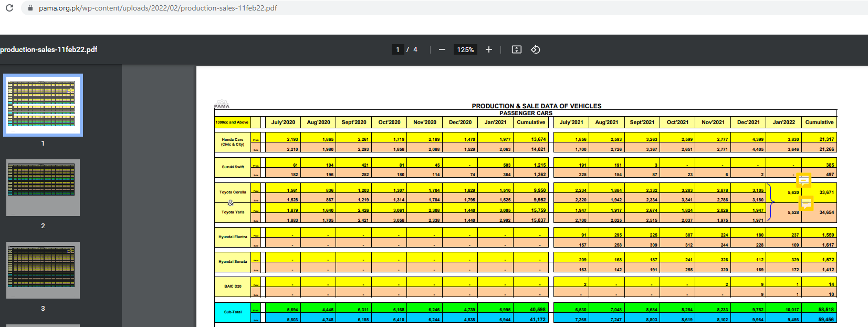Click Sub-Total cumulative value 40,598

(537, 310)
